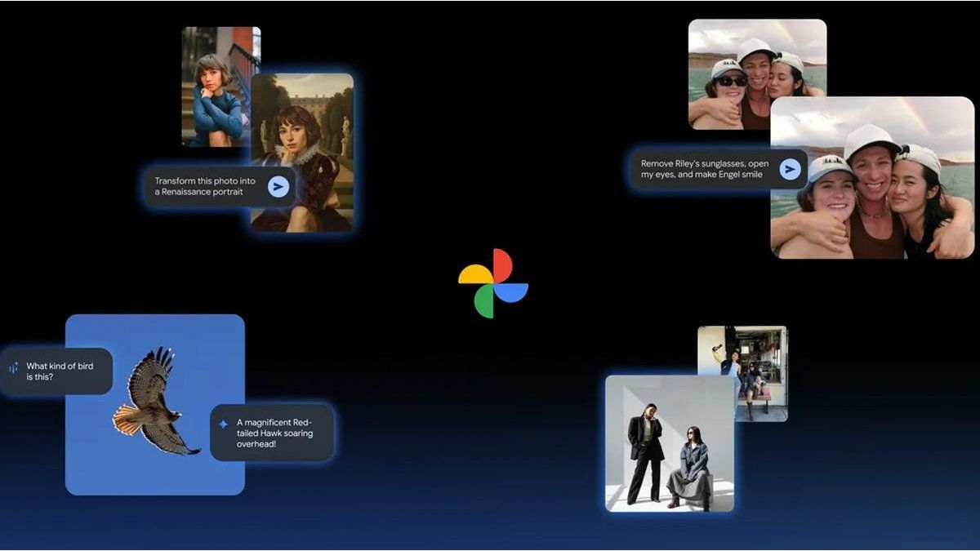This screenshot has width=980, height=551.
Task: Open the white studio photo of two women
Action: click(669, 443)
